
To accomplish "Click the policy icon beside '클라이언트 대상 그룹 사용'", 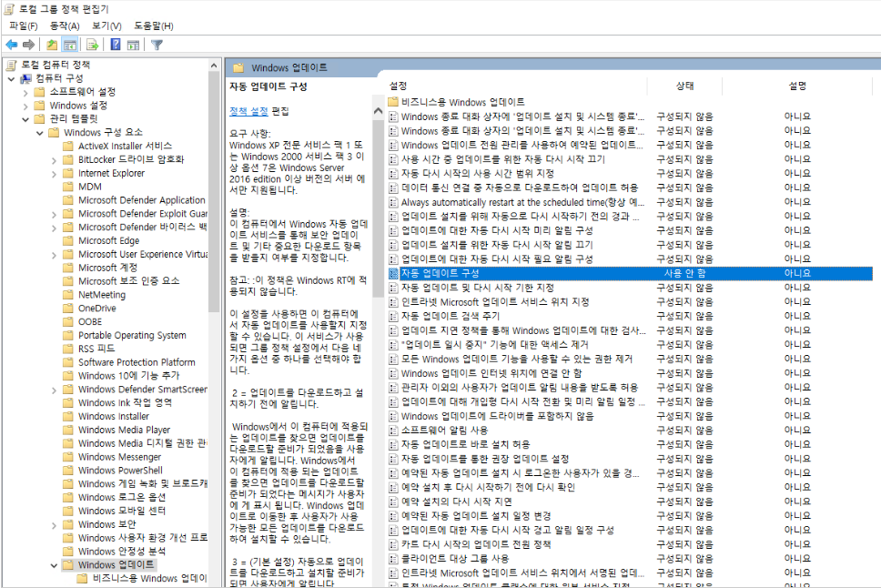I will click(x=393, y=559).
